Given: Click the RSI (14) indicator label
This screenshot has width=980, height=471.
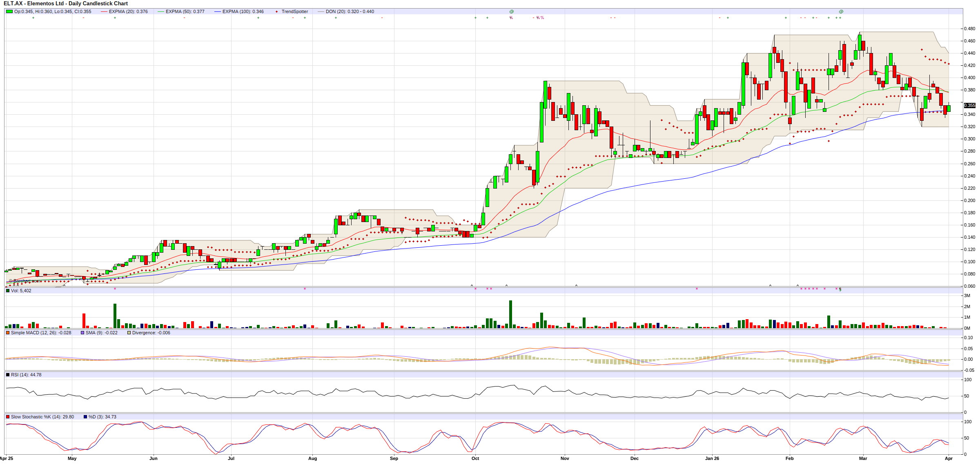Looking at the screenshot, I should pyautogui.click(x=26, y=375).
